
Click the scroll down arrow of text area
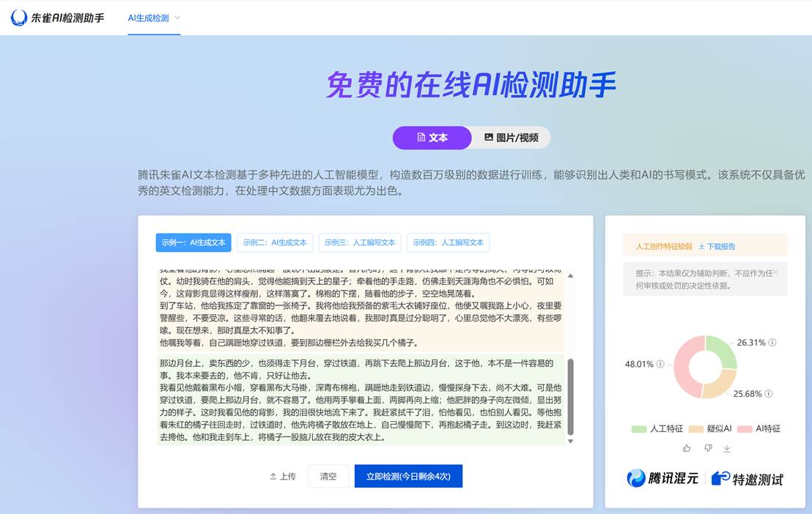click(571, 441)
